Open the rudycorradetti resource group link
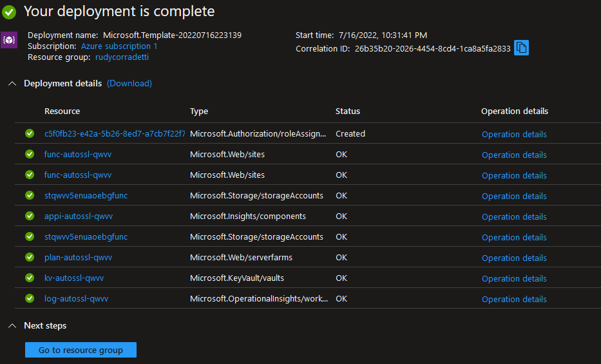Screen dimensions: 601x364 tap(122, 57)
